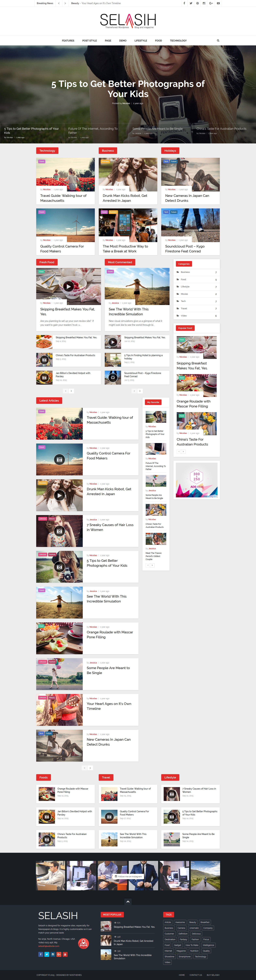The width and height of the screenshot is (256, 980).
Task: Click the Holidays section heading button
Action: [x=170, y=151]
